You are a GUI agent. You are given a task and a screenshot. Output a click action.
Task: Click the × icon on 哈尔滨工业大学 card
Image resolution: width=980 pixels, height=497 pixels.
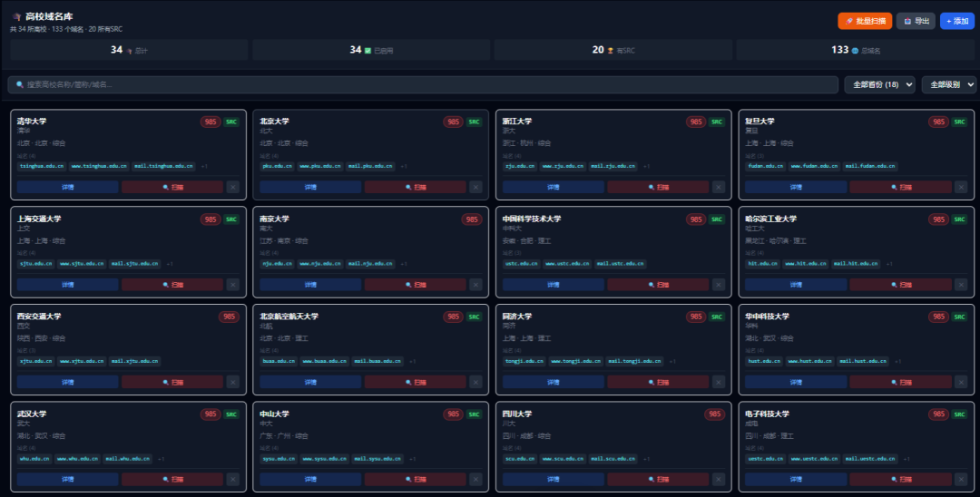(x=961, y=284)
